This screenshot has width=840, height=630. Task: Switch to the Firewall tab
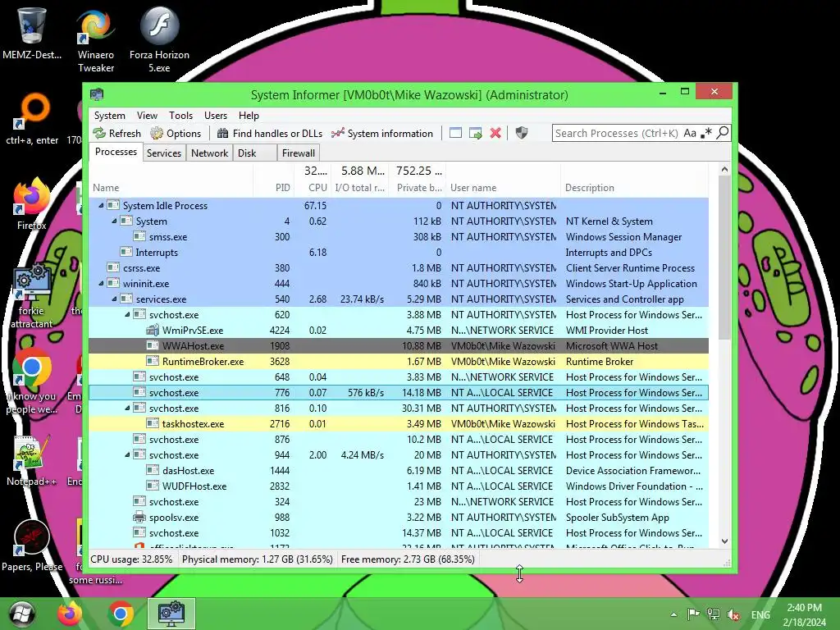click(x=299, y=153)
